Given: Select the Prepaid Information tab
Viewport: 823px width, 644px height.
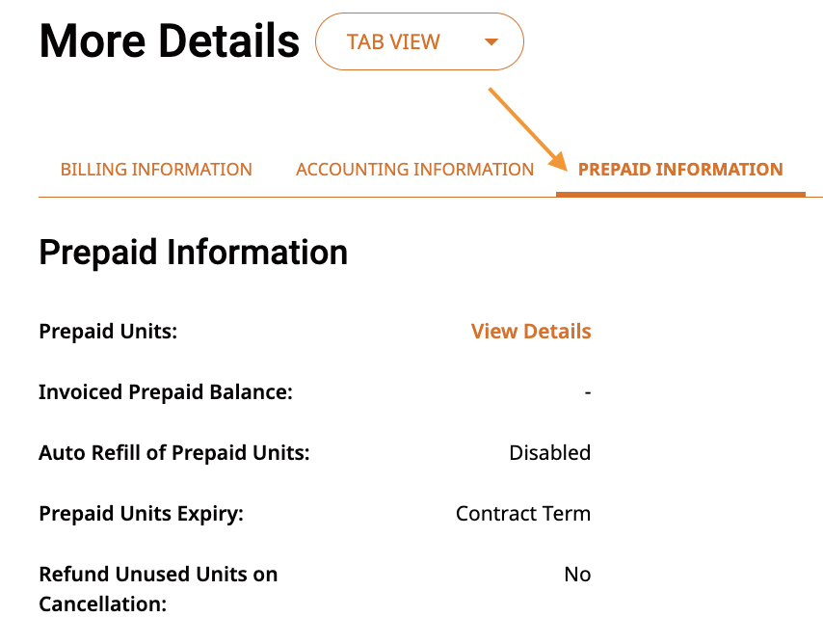Looking at the screenshot, I should (680, 170).
